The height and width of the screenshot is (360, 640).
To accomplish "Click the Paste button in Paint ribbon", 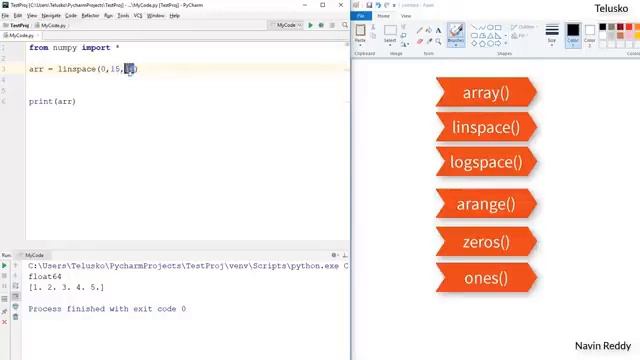I will 360,34.
